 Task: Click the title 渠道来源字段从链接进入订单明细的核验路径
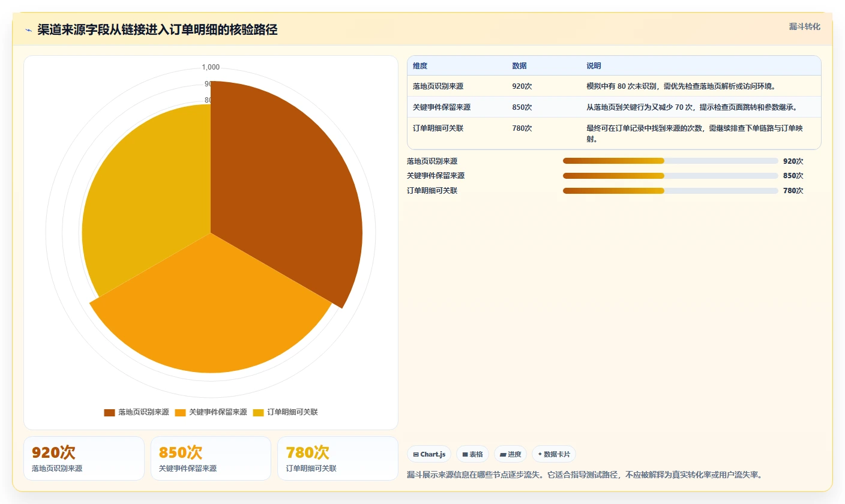point(157,30)
